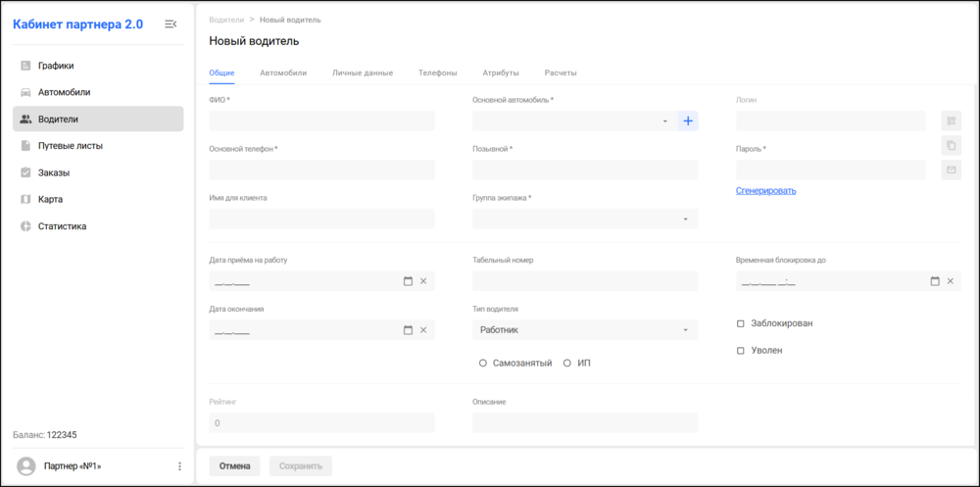Screen dimensions: 980x487
Task: Clear the Дата окончания date field
Action: [423, 330]
